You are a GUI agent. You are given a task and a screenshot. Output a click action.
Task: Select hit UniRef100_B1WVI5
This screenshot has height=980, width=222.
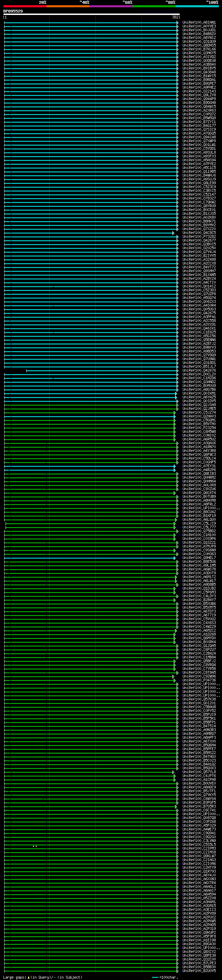pyautogui.click(x=199, y=76)
